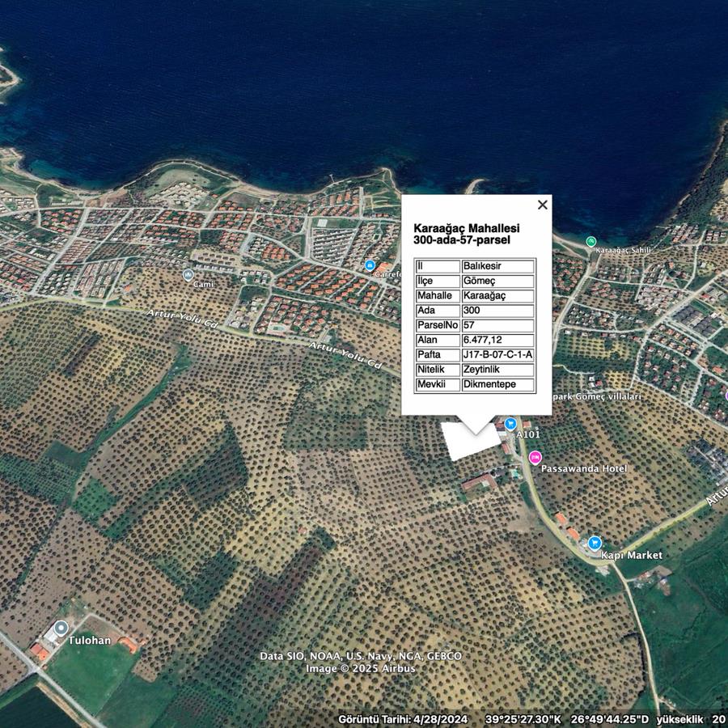Select the Pafta value J17-B-07-C-1-A
The width and height of the screenshot is (728, 728).
click(497, 355)
